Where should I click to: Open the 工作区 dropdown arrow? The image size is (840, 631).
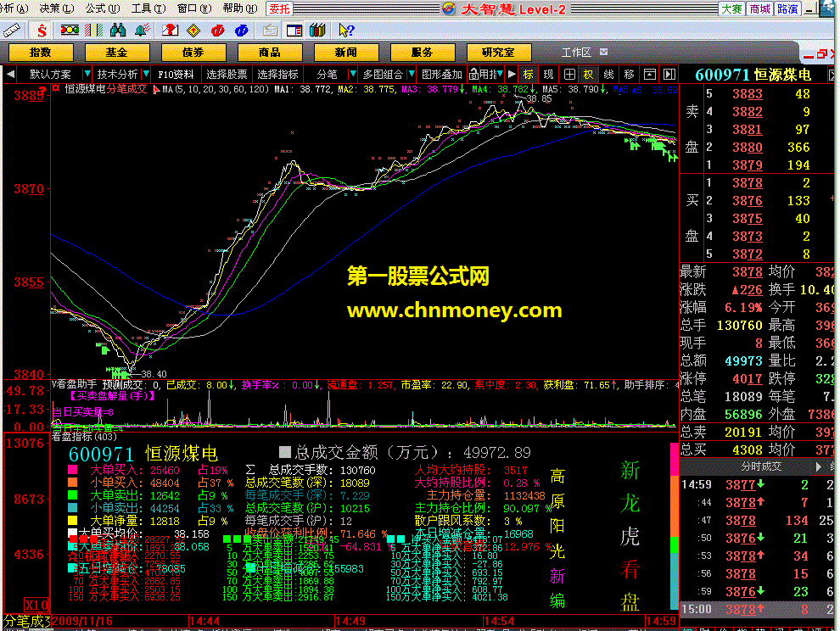[604, 52]
